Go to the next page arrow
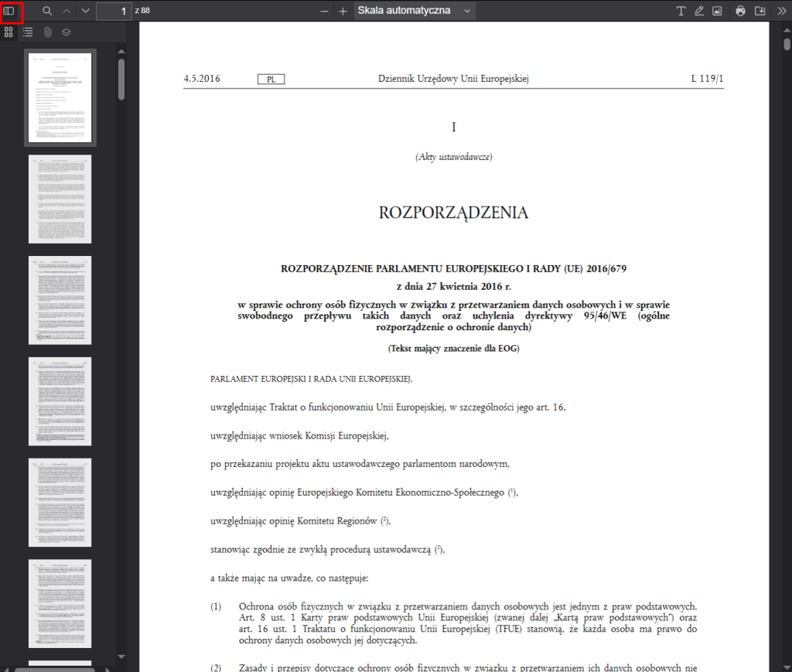 86,11
